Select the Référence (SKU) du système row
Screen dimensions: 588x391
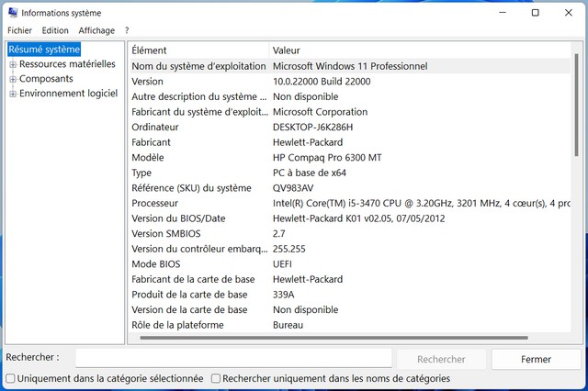pyautogui.click(x=349, y=188)
